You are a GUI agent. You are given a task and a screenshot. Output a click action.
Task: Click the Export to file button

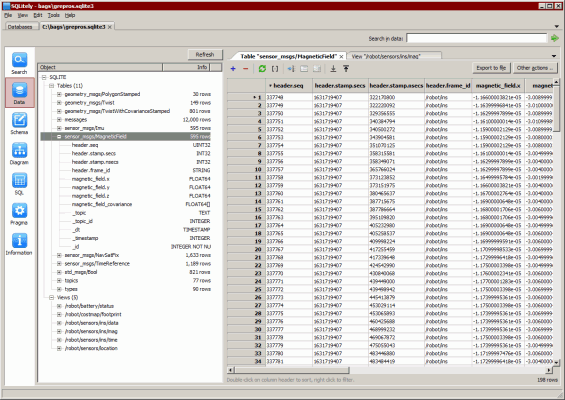tap(491, 68)
